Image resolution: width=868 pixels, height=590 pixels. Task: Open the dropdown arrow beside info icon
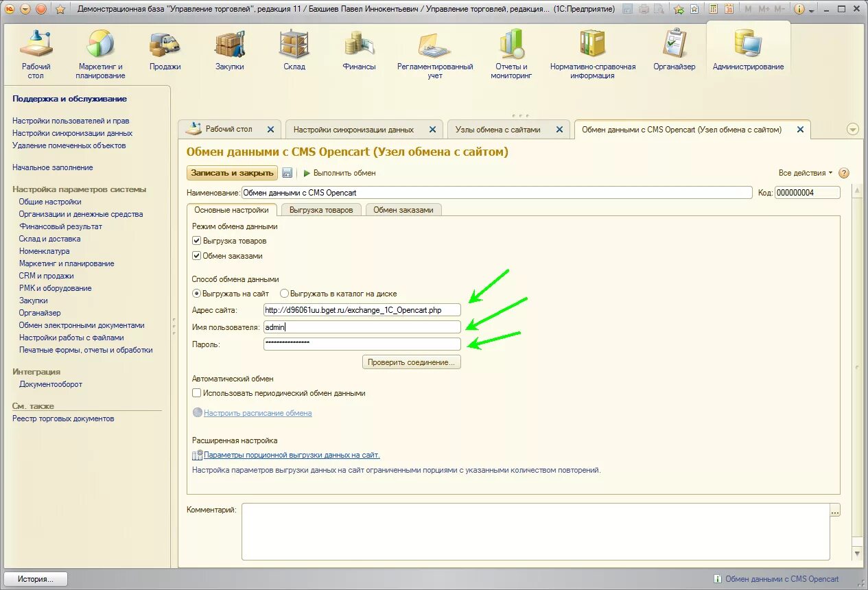pyautogui.click(x=812, y=10)
